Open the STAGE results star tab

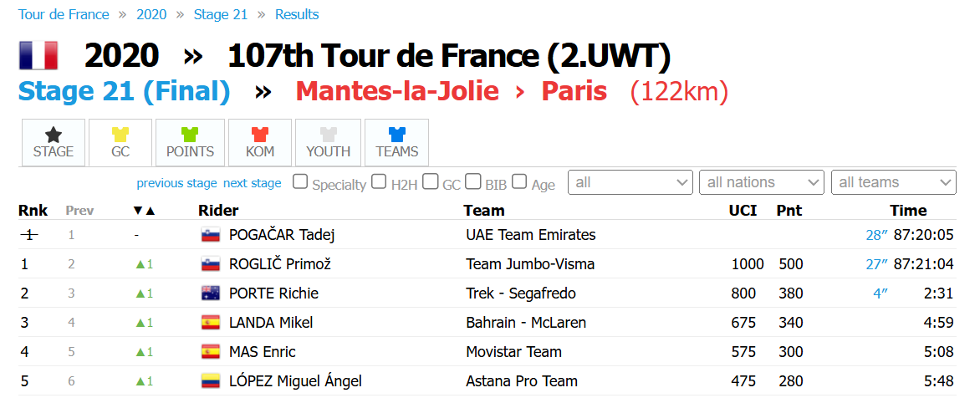(x=54, y=142)
